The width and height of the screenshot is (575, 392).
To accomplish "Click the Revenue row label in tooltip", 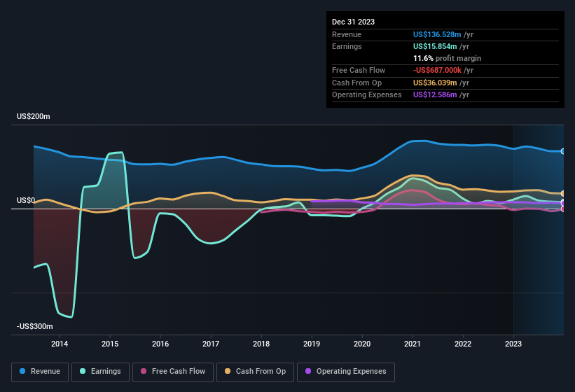I will [347, 34].
